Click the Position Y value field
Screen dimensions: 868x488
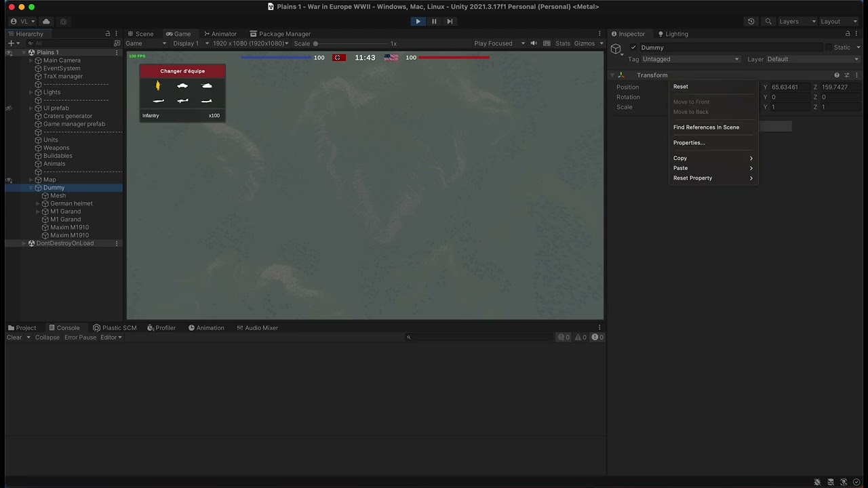point(787,87)
